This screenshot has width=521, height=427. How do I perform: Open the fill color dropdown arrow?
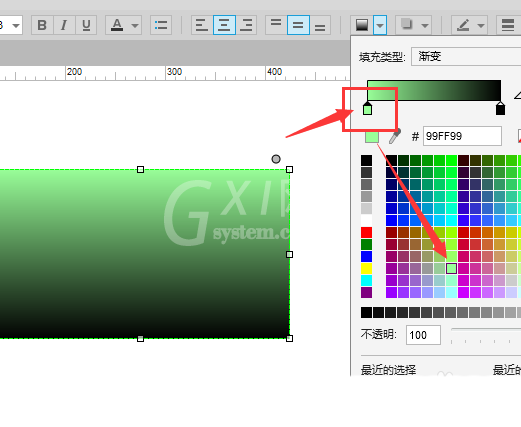[380, 25]
